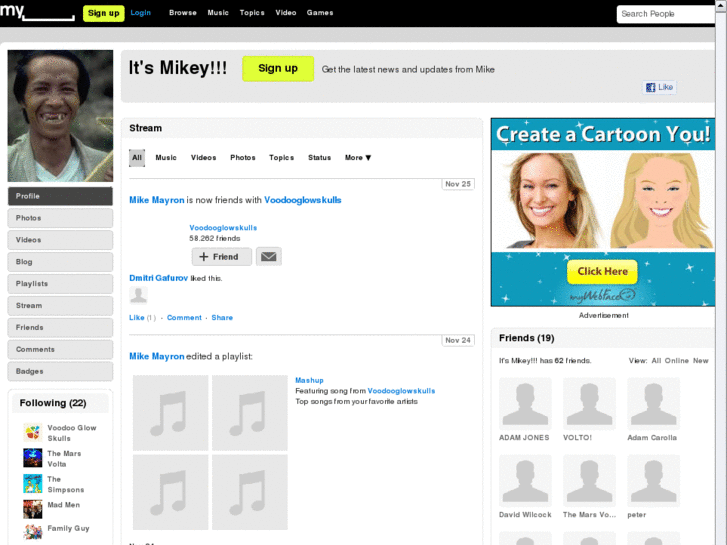Open the first Mashup playlist music tile
Screen dimensions: 727x545
(x=171, y=413)
